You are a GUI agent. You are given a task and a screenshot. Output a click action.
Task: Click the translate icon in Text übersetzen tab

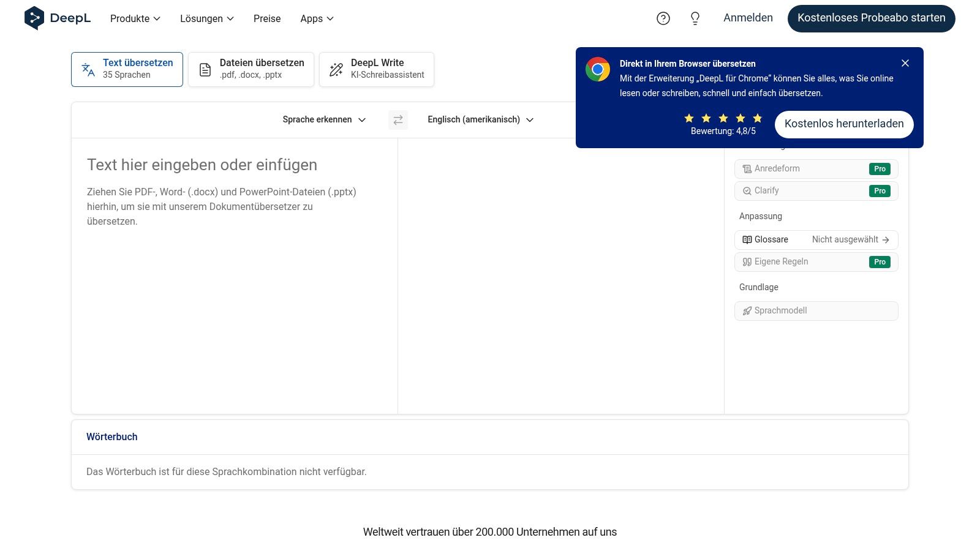click(x=88, y=70)
